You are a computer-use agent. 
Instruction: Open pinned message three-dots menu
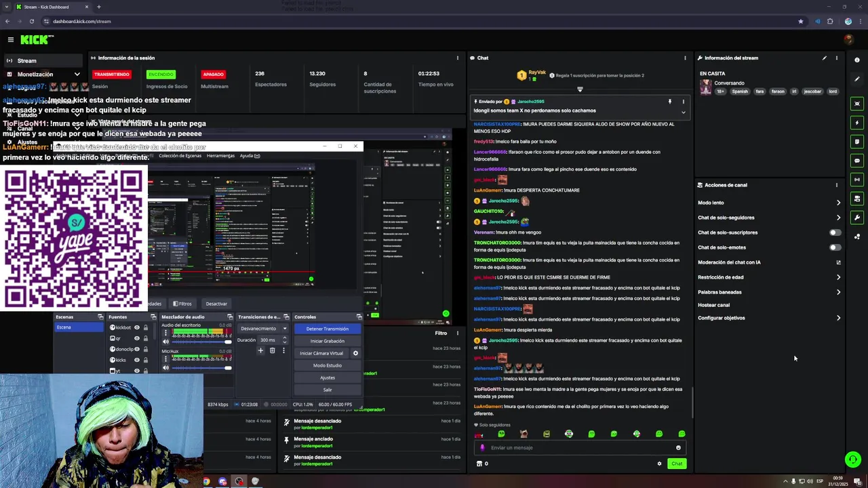[x=683, y=102]
